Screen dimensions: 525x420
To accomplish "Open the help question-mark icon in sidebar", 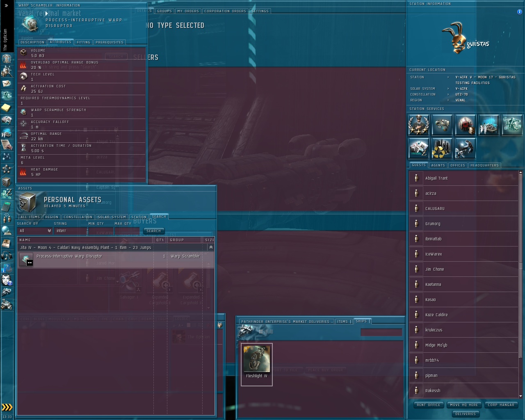I will pyautogui.click(x=7, y=268).
